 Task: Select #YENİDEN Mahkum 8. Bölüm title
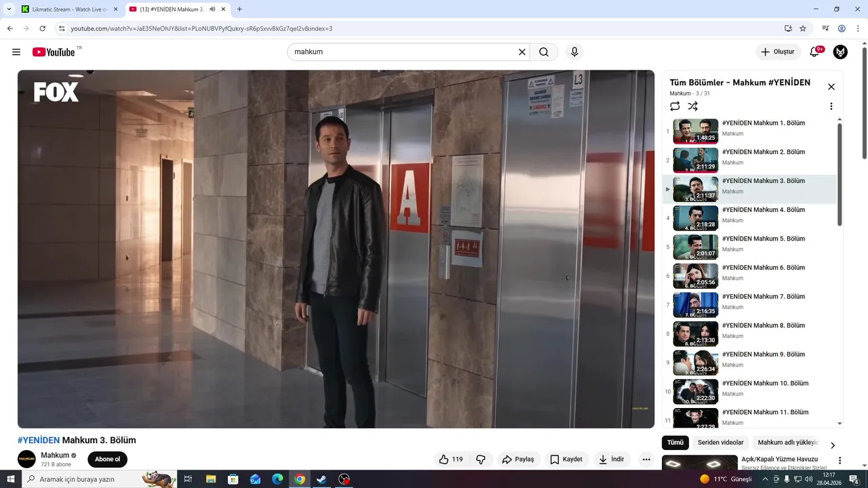pos(764,325)
